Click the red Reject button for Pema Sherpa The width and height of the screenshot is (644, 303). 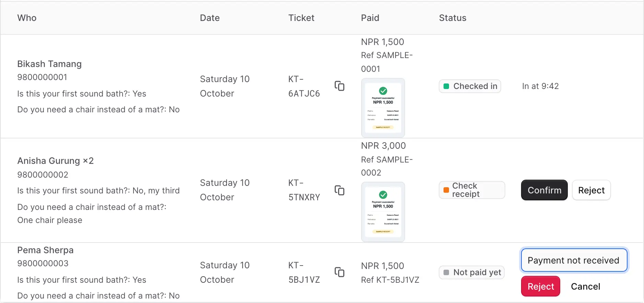541,286
